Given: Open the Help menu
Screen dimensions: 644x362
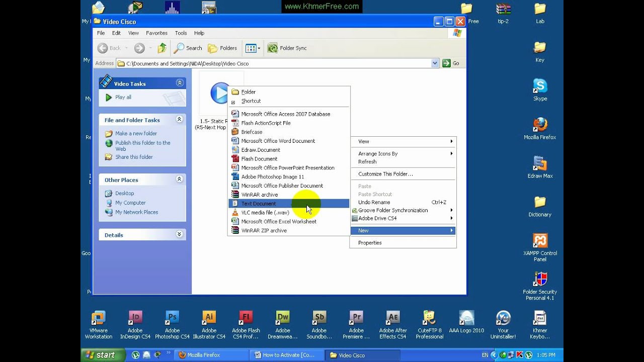Looking at the screenshot, I should tap(199, 33).
